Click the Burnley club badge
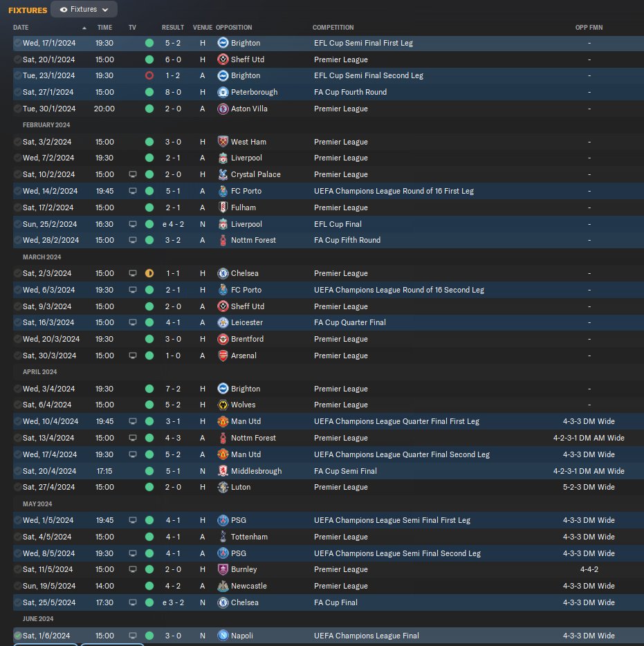 coord(223,569)
